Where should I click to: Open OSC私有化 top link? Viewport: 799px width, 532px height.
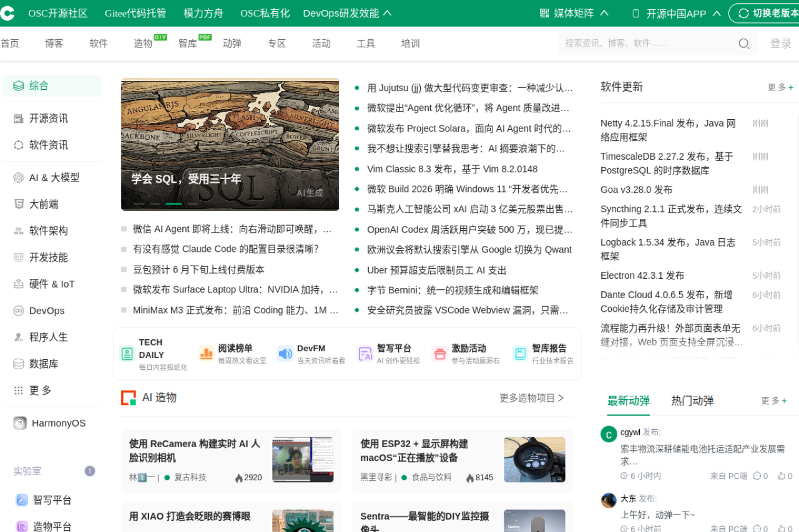pos(265,13)
